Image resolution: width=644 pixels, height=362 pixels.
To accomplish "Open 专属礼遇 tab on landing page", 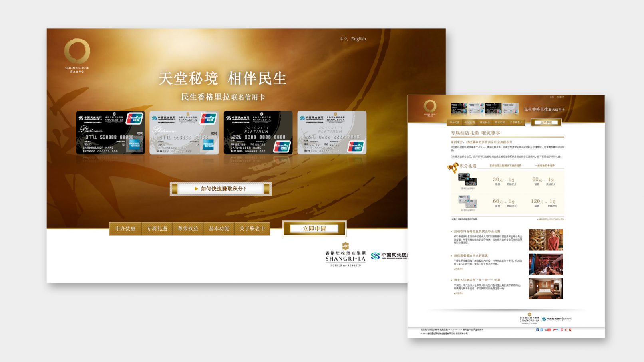I will (157, 229).
